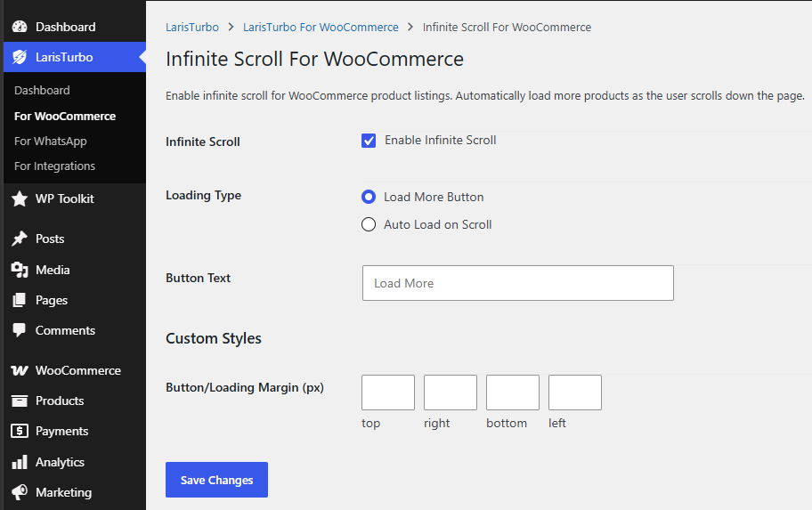This screenshot has height=510, width=812.
Task: Click the Button Text row label
Action: point(198,278)
